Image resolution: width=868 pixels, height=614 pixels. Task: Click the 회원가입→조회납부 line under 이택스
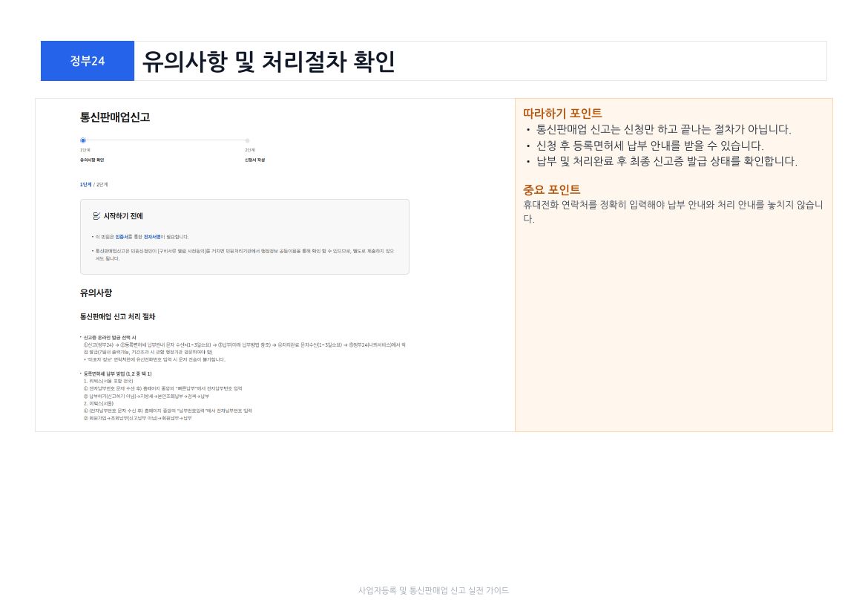tap(137, 419)
